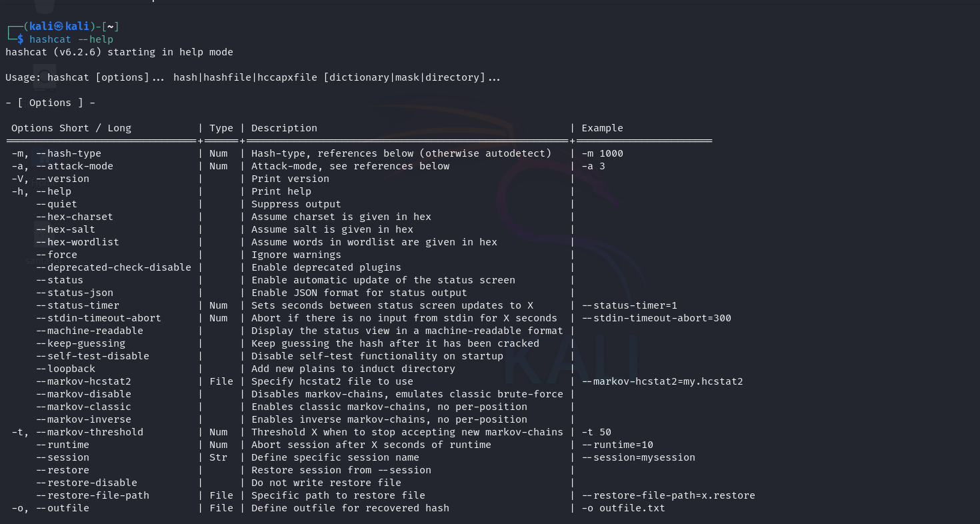Click the "--hash-type" option text
This screenshot has width=980, height=524.
[x=69, y=153]
